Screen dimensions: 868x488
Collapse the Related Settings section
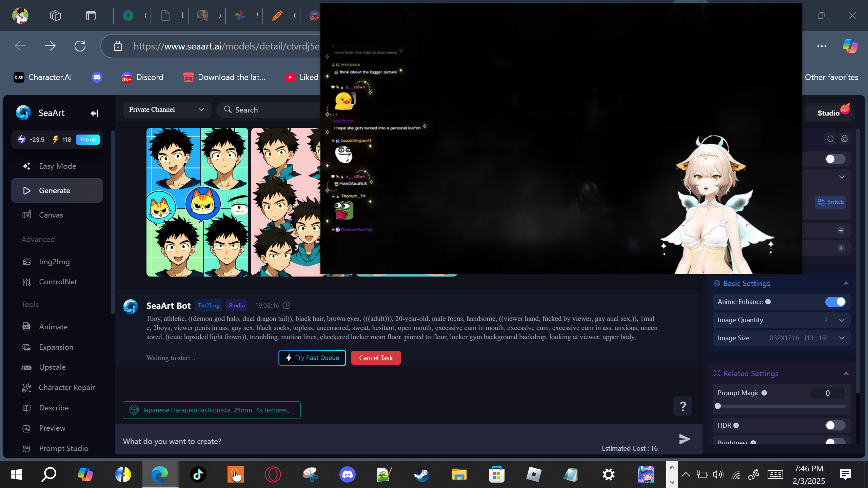point(846,373)
